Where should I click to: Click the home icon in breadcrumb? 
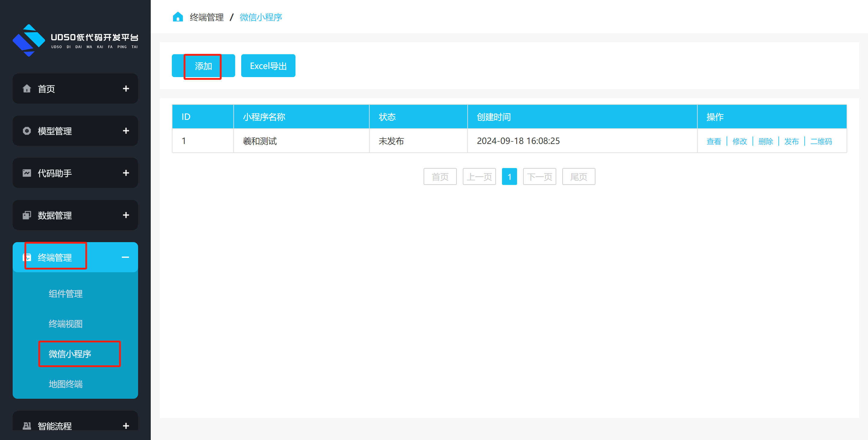click(178, 17)
